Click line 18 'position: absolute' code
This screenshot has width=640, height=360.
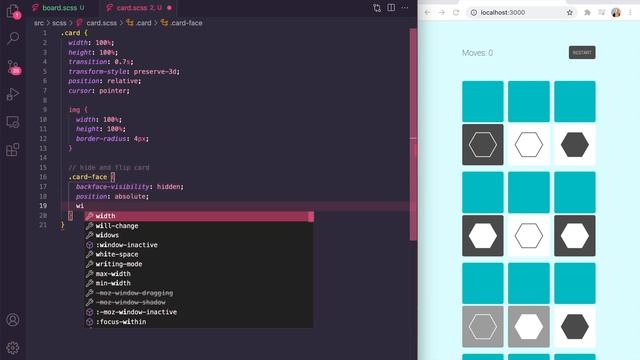click(112, 196)
